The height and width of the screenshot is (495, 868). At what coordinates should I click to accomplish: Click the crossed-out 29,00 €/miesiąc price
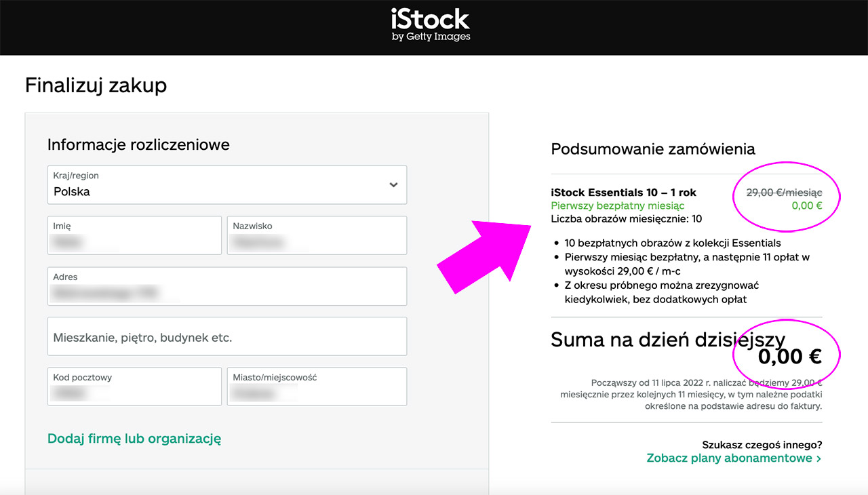[784, 193]
